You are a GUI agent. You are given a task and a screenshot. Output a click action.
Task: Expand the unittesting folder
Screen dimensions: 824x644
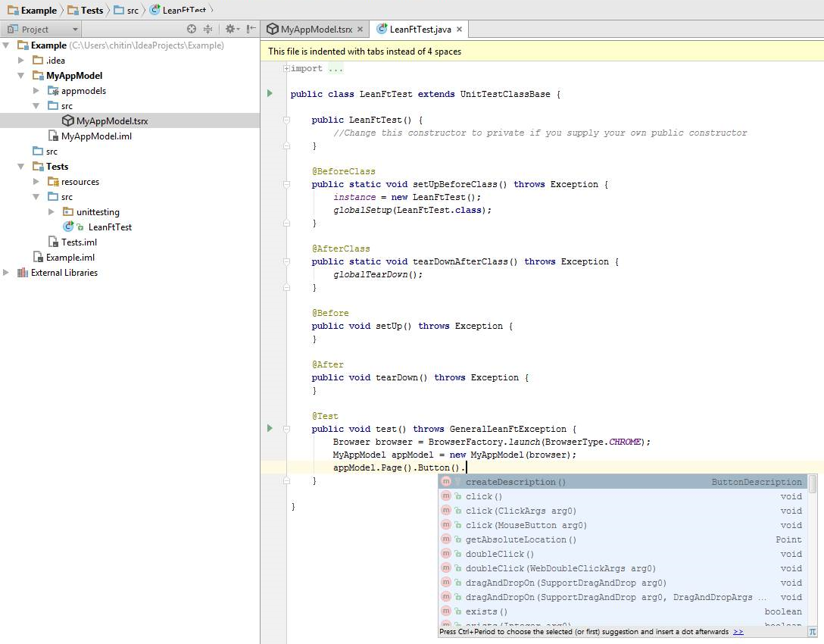coord(51,212)
